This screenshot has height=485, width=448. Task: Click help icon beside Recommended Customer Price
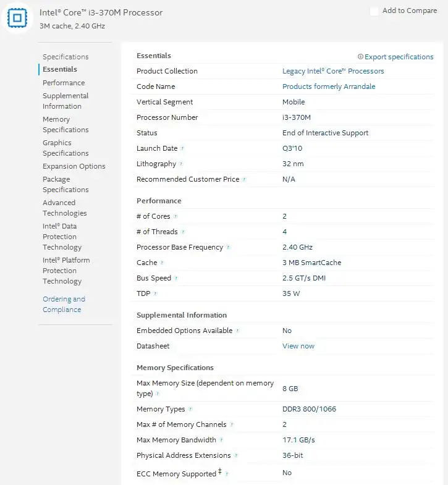[x=244, y=179]
